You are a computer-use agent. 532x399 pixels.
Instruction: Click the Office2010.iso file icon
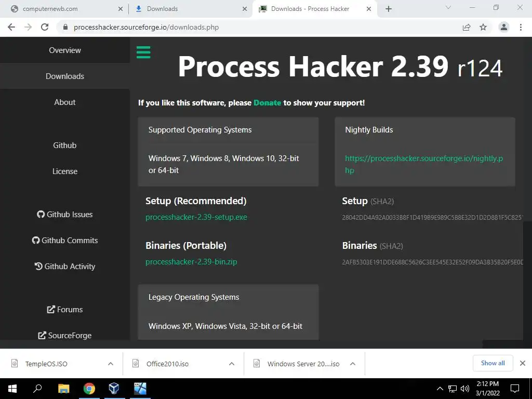[x=136, y=363]
